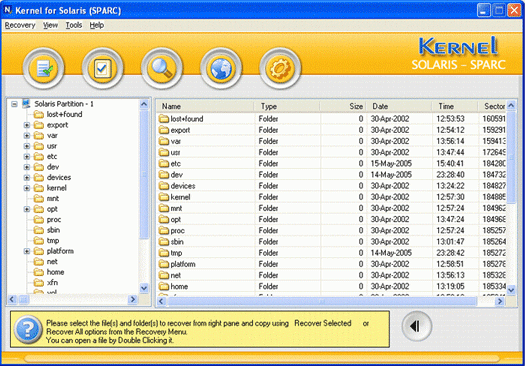The width and height of the screenshot is (525, 366).
Task: Select home folder in the tree
Action: click(x=55, y=272)
